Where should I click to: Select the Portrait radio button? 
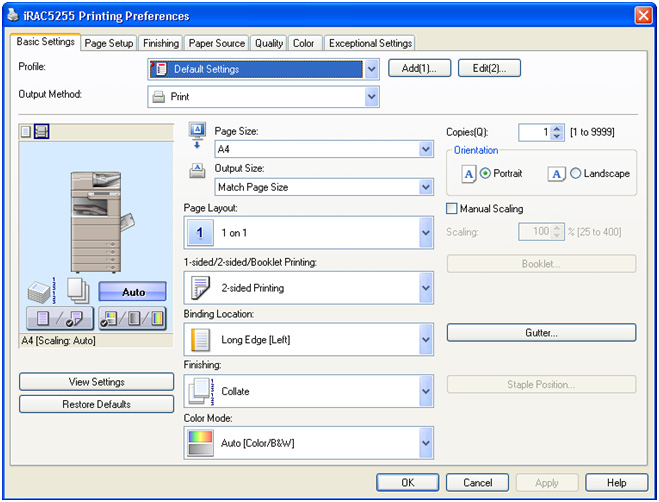click(486, 174)
